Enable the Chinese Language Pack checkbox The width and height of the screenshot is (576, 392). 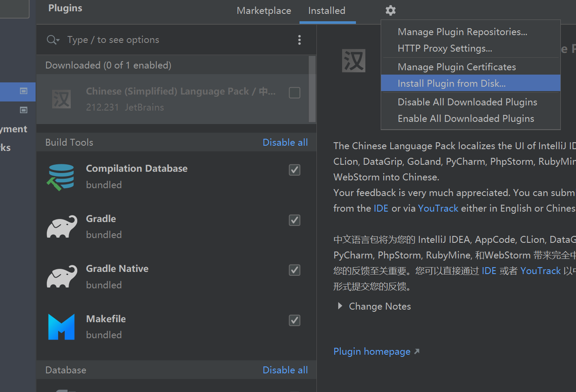pyautogui.click(x=295, y=93)
